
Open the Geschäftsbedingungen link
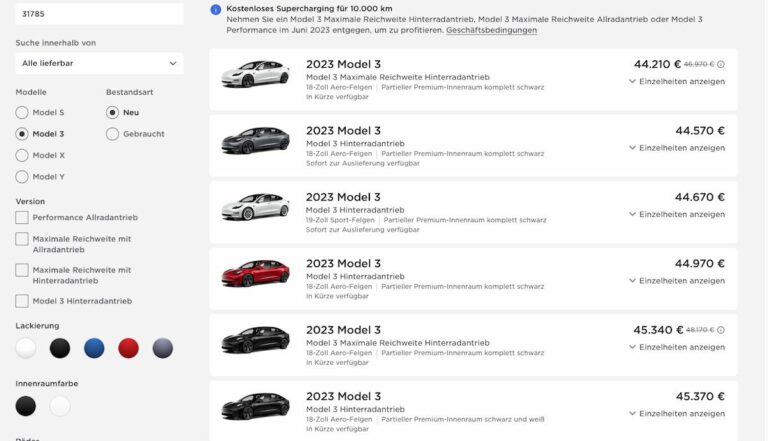[x=491, y=30]
